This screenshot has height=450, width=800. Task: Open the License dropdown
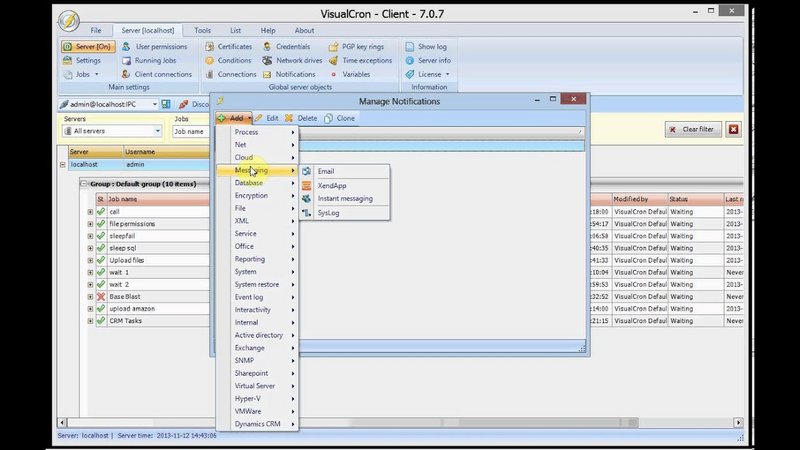click(428, 74)
